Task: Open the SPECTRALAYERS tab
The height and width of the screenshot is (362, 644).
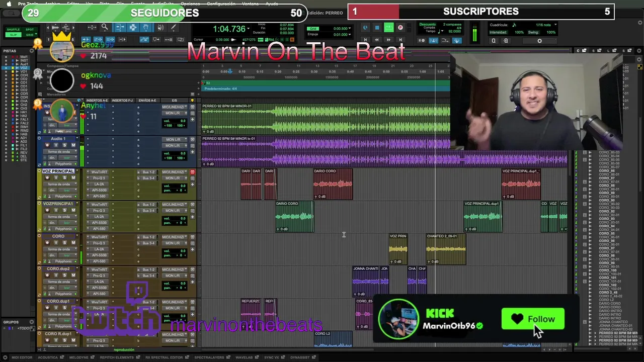Action: (x=209, y=357)
